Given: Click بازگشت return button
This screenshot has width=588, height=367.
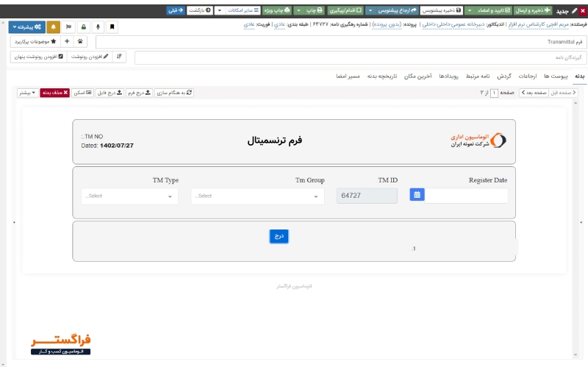Looking at the screenshot, I should point(200,10).
